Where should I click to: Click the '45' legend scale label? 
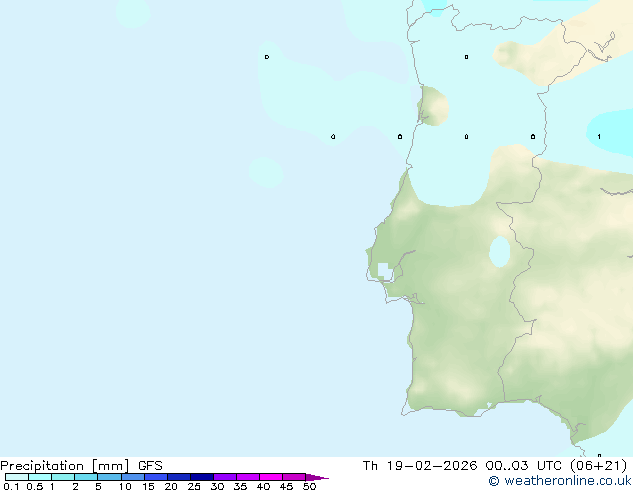click(x=286, y=486)
